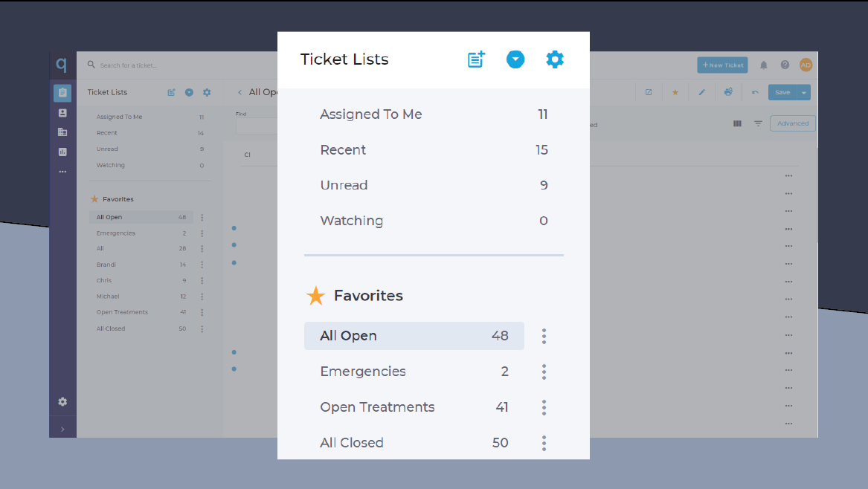Open the three-dot menu for All Open
Screen dimensions: 868x489
(544, 336)
